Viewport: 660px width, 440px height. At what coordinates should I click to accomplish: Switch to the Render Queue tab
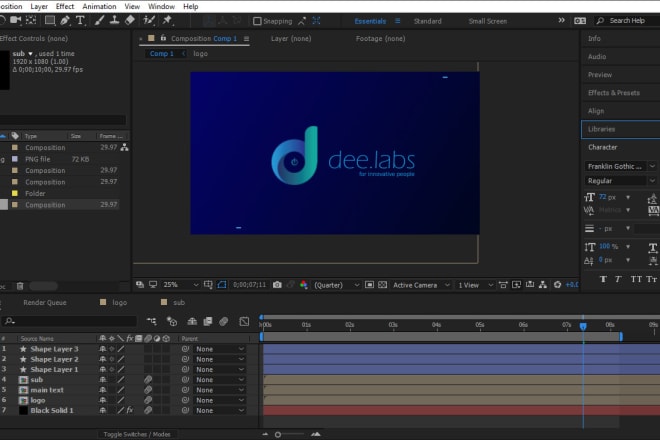45,302
